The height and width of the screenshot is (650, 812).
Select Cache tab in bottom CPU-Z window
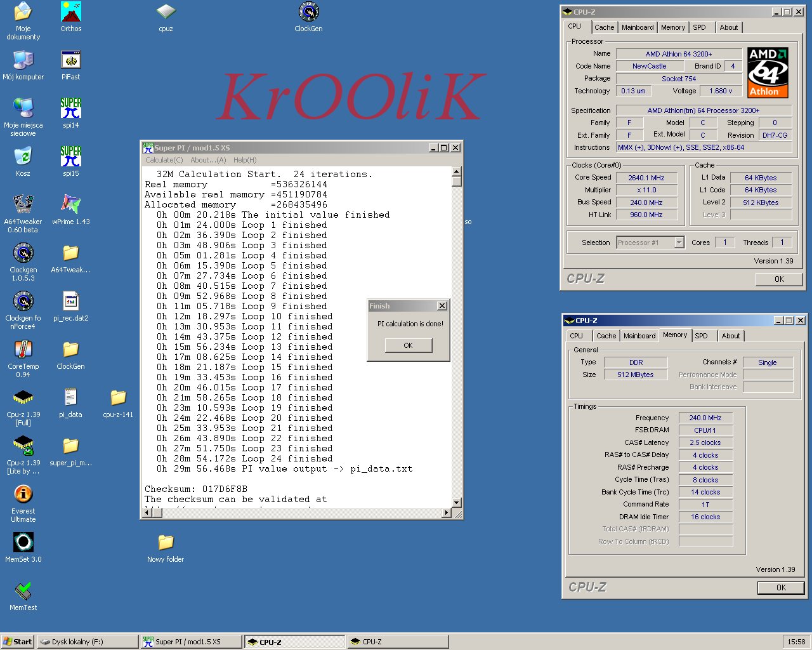[x=606, y=336]
